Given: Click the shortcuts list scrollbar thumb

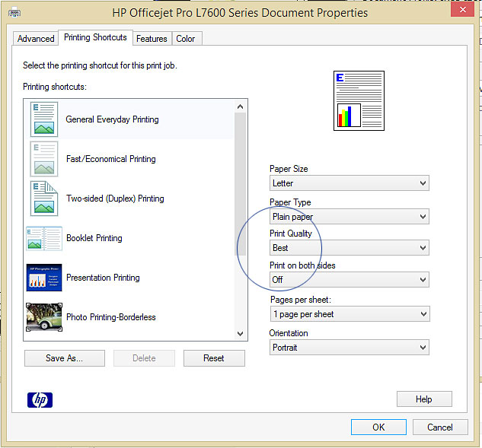Looking at the screenshot, I should [241, 184].
